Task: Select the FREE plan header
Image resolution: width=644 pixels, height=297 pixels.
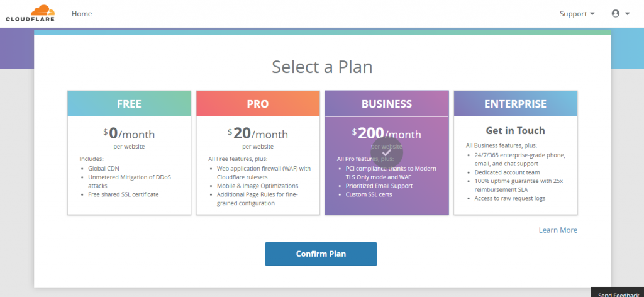Action: point(130,104)
